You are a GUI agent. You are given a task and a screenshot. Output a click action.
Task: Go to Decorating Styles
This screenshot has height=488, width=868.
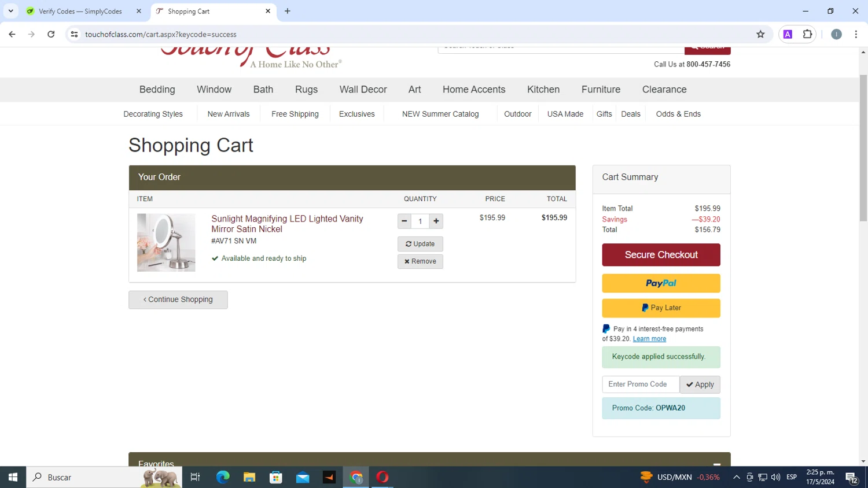pos(153,114)
